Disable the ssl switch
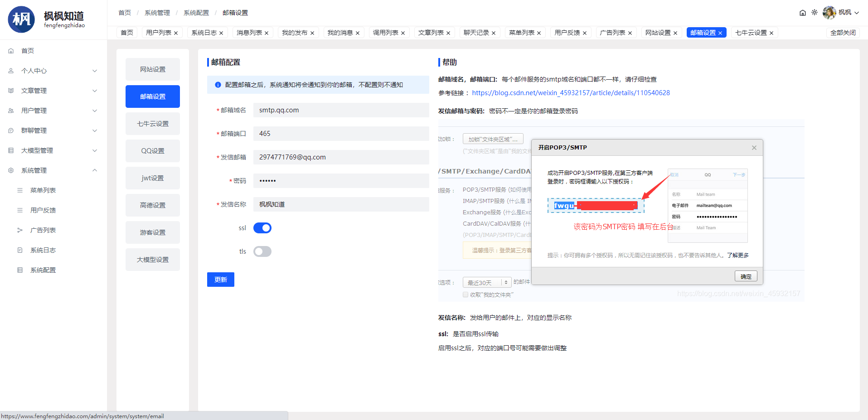The width and height of the screenshot is (868, 420). coord(262,228)
